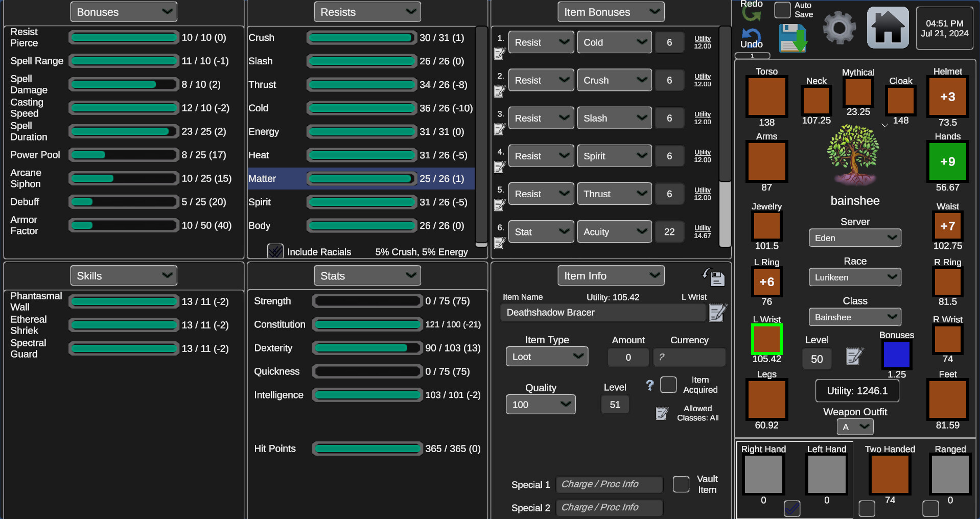Open the Item Bonuses panel header menu
980x519 pixels.
[611, 11]
